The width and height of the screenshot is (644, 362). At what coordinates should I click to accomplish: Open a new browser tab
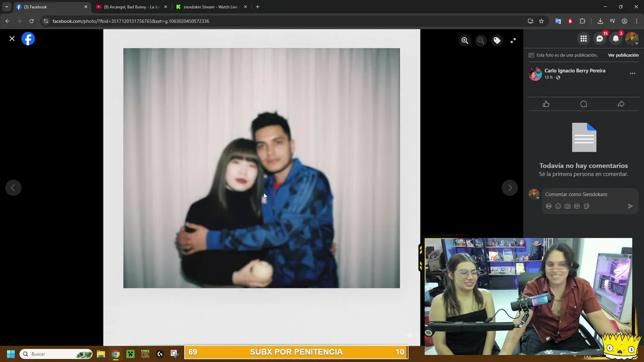258,7
